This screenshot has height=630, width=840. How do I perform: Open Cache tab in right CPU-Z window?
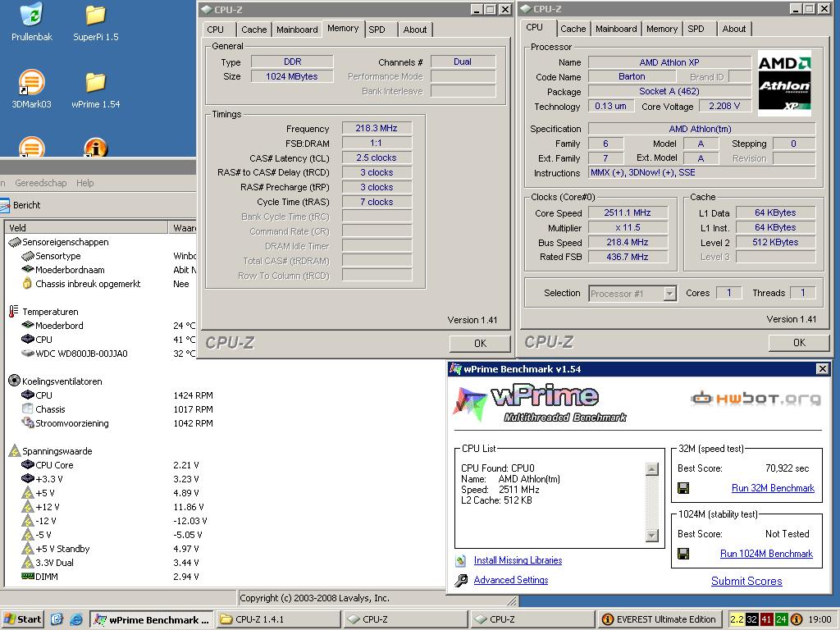coord(573,29)
